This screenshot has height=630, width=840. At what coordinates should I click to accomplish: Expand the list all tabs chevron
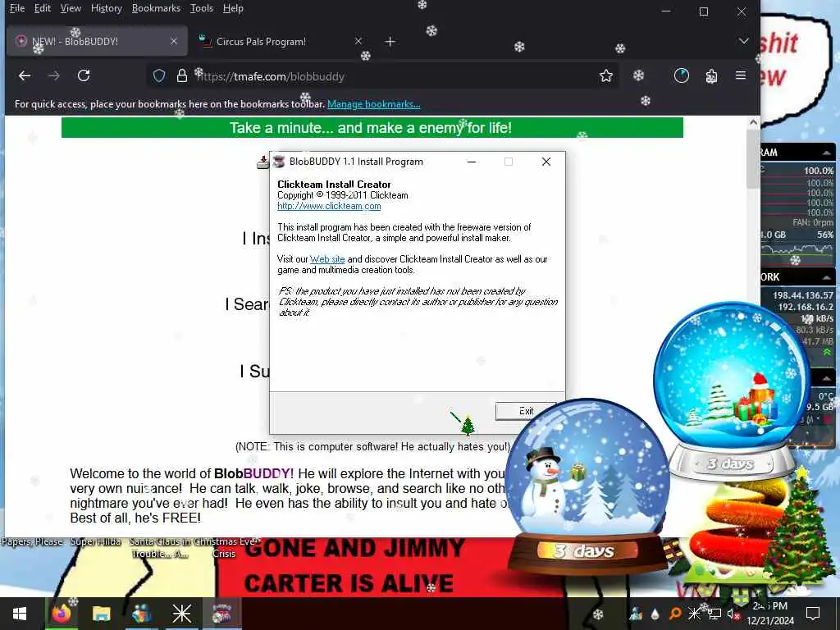(743, 41)
